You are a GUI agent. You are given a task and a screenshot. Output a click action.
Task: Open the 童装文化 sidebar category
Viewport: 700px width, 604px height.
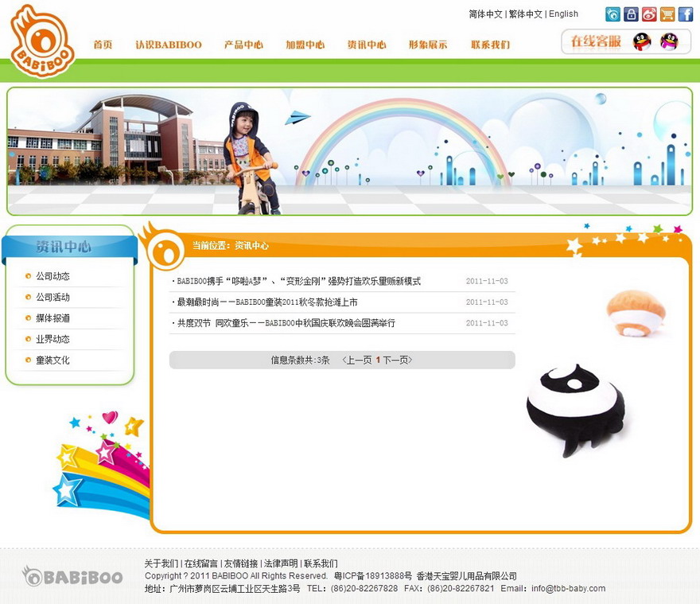52,360
